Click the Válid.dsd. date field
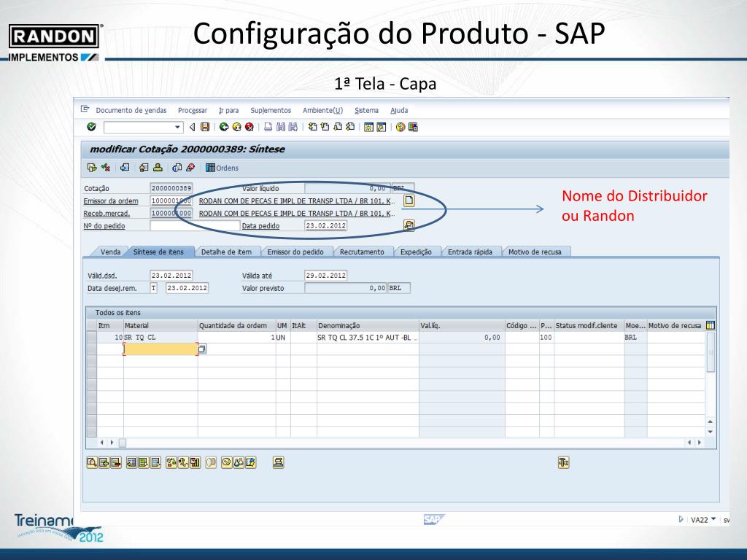The width and height of the screenshot is (747, 560). 171,275
